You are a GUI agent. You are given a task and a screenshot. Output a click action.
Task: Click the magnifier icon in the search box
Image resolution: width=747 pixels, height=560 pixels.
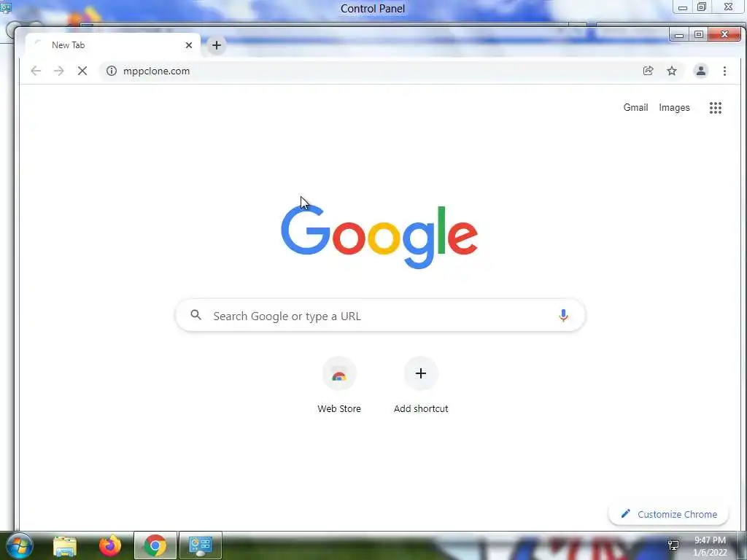click(x=196, y=315)
